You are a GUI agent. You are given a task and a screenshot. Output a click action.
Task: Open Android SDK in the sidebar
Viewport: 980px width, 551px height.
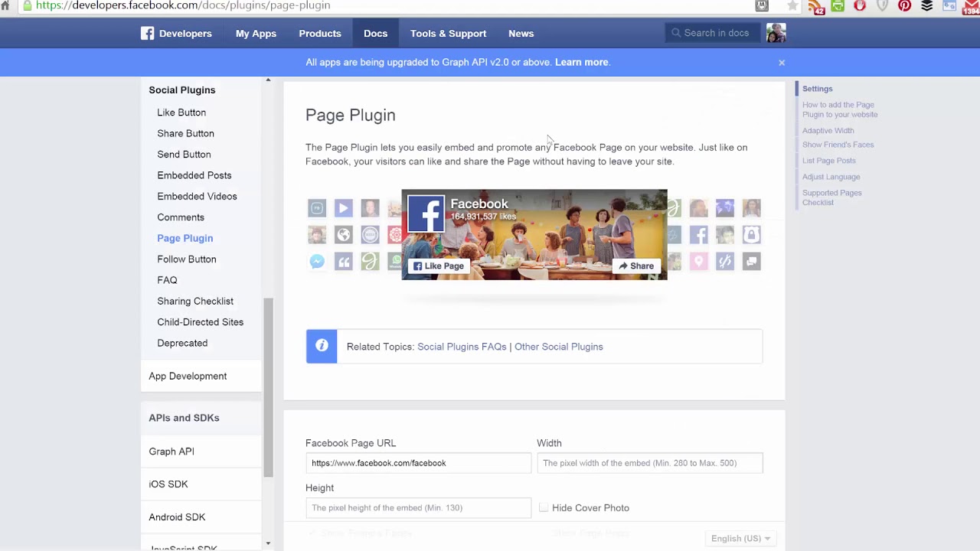coord(177,517)
